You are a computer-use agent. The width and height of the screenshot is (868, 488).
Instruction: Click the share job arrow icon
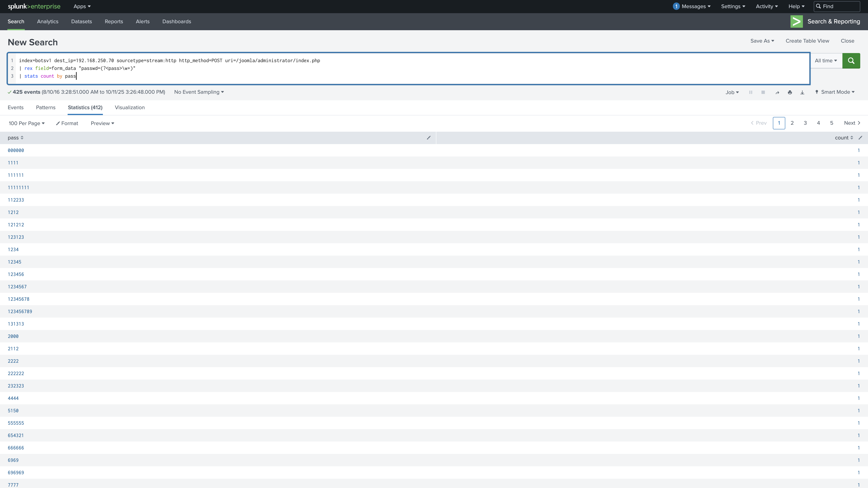777,92
